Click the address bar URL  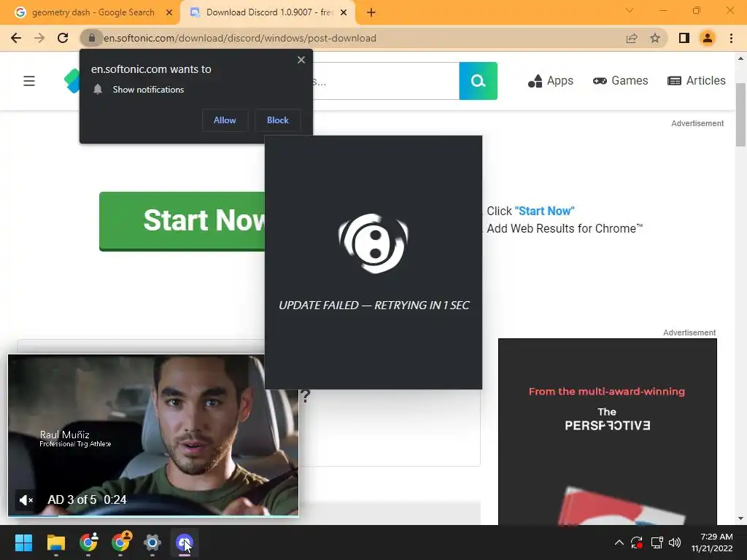click(240, 38)
